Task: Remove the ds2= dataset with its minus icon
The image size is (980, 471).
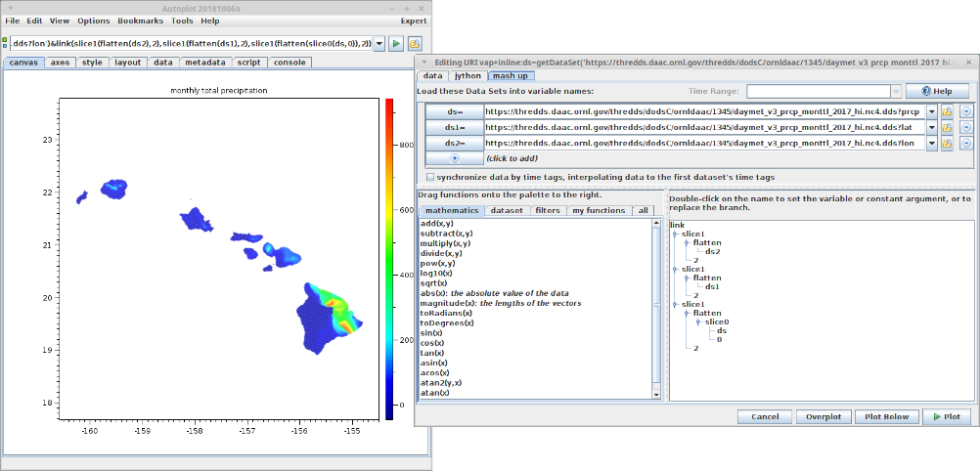Action: click(965, 143)
